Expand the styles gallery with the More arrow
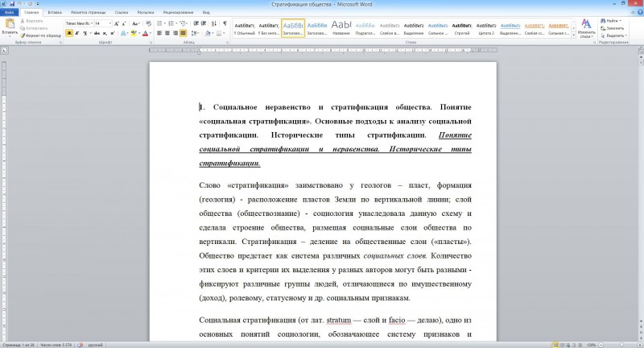The image size is (644, 348). (x=574, y=35)
